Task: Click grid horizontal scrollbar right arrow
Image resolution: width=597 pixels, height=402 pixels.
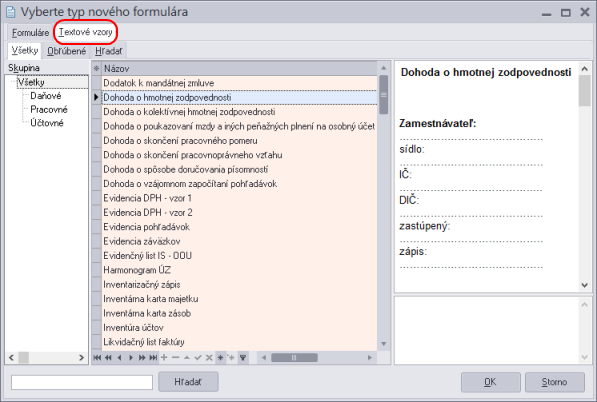Action: [370, 357]
